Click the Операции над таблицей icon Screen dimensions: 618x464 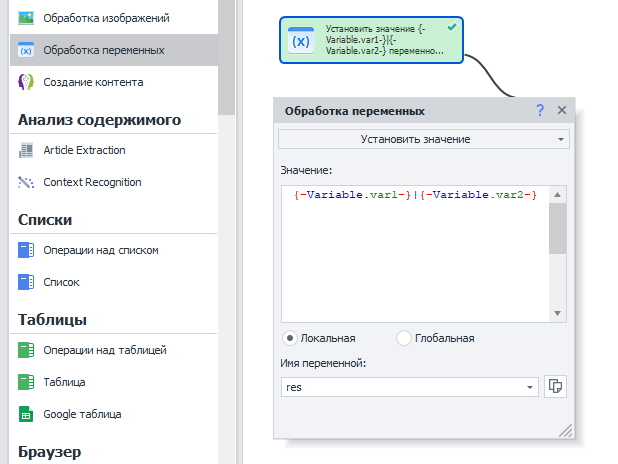click(x=26, y=350)
